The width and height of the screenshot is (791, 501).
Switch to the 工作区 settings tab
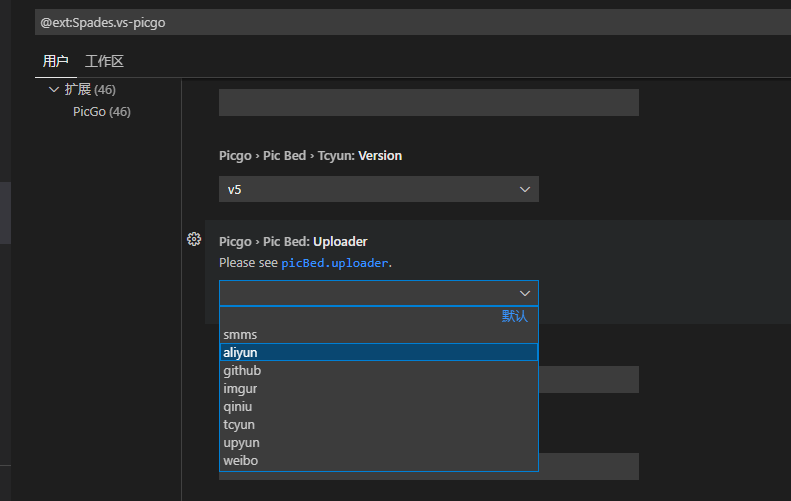(x=104, y=61)
